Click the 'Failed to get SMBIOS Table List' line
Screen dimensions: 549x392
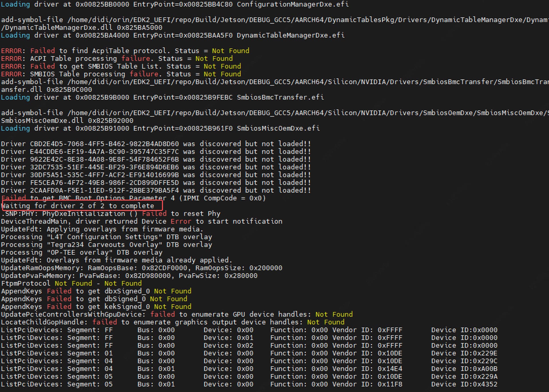click(x=121, y=66)
